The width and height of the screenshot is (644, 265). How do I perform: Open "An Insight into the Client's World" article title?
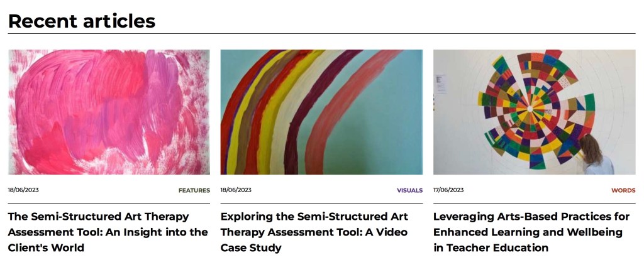coord(108,232)
